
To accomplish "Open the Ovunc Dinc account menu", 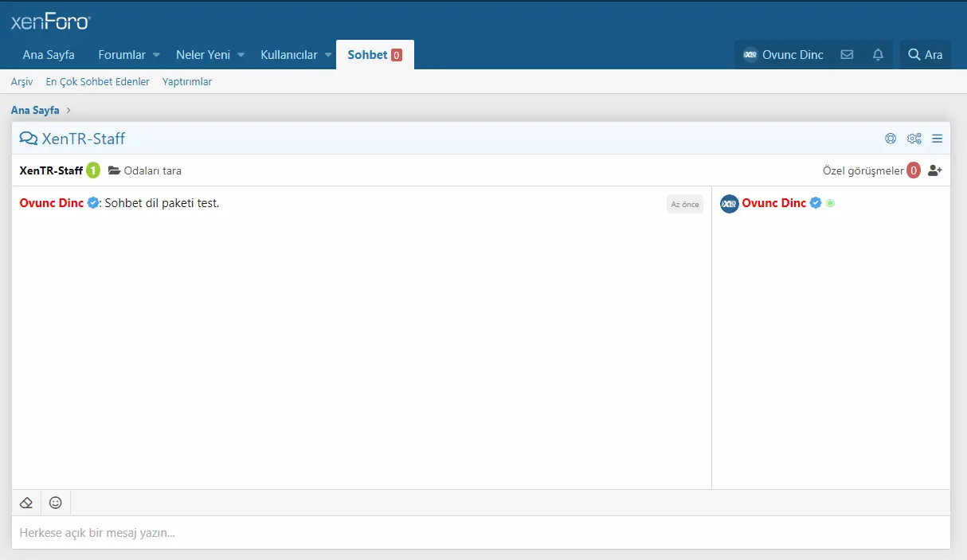I will 783,55.
